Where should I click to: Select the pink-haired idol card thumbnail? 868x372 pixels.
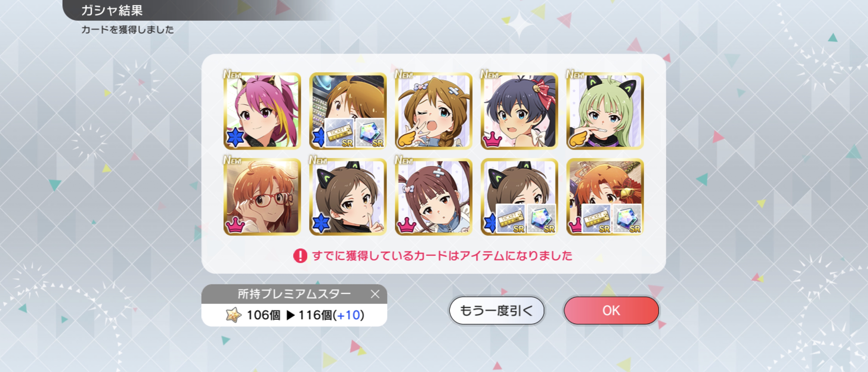pos(262,111)
